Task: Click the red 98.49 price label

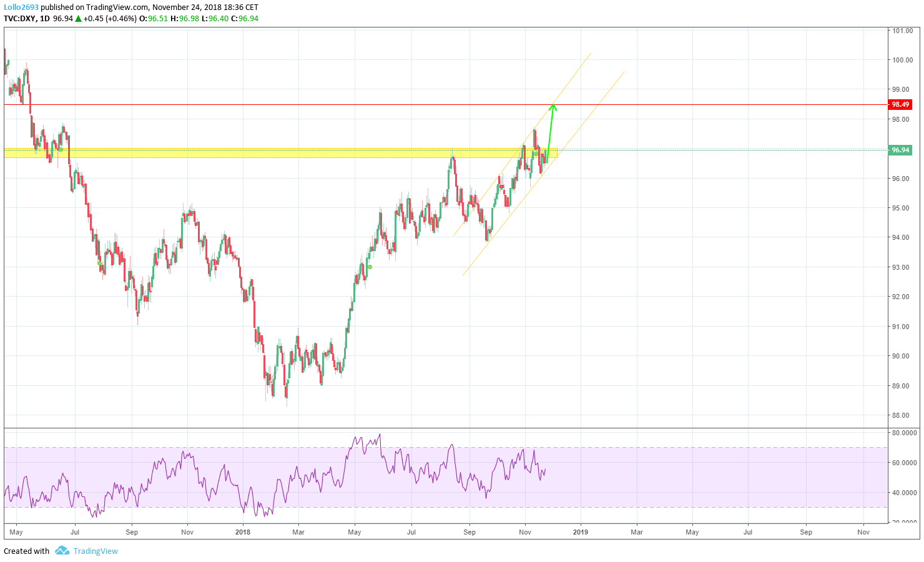Action: coord(900,104)
